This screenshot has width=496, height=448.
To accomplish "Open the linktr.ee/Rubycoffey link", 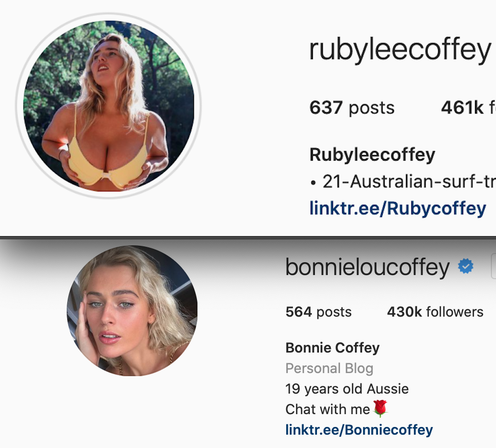I will (398, 208).
